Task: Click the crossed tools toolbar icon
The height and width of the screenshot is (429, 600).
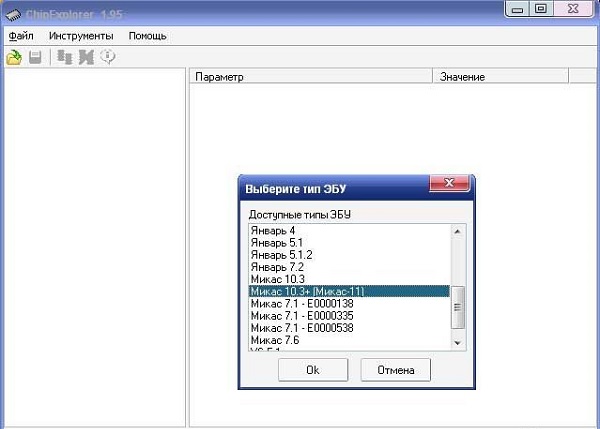Action: tap(86, 57)
